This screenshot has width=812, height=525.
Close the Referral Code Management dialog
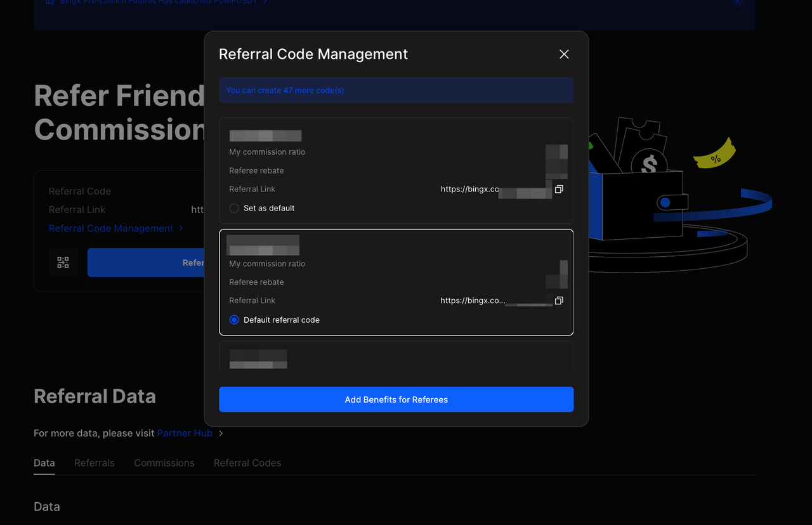coord(564,55)
